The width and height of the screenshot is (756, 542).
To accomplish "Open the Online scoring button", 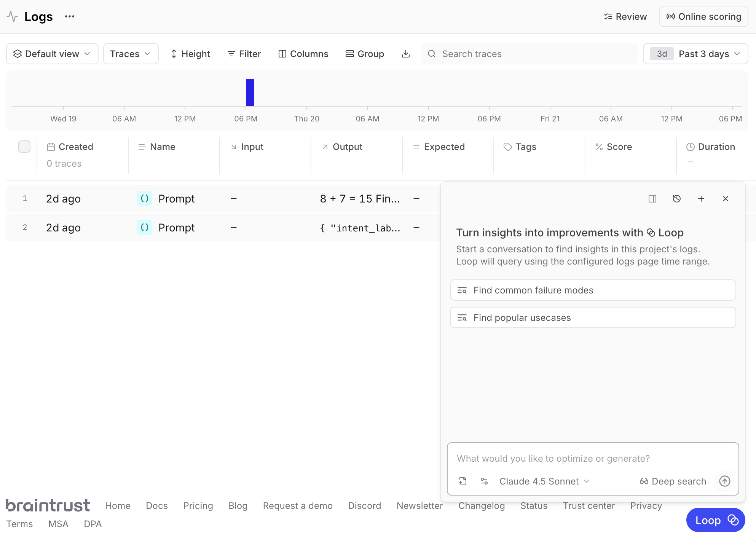I will (703, 16).
